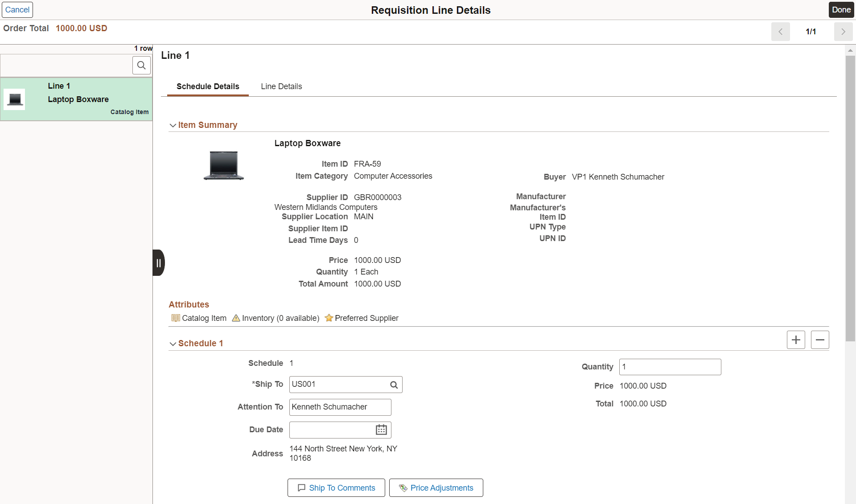Open the Ship To lookup magnifier

pyautogui.click(x=393, y=384)
